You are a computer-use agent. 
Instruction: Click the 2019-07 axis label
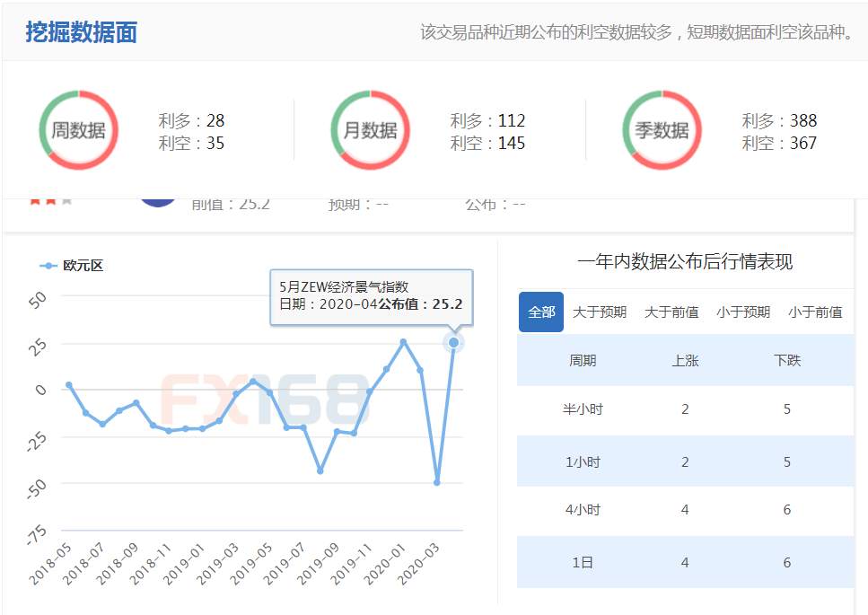[x=284, y=564]
